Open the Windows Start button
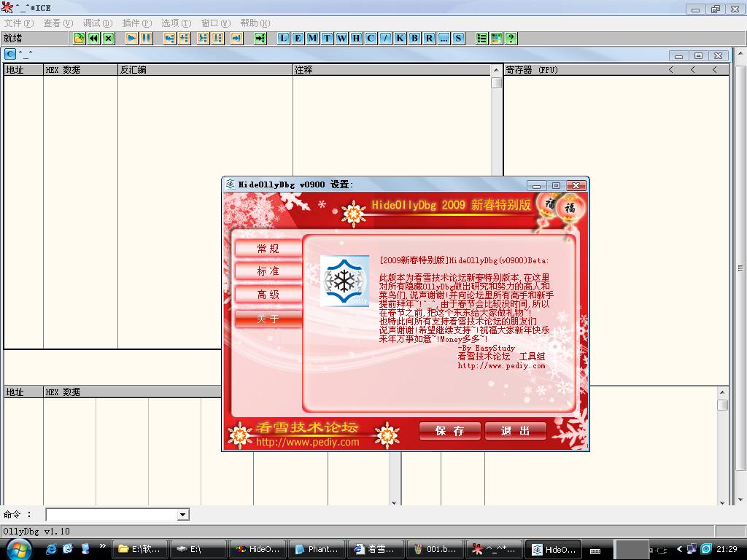 tap(19, 549)
